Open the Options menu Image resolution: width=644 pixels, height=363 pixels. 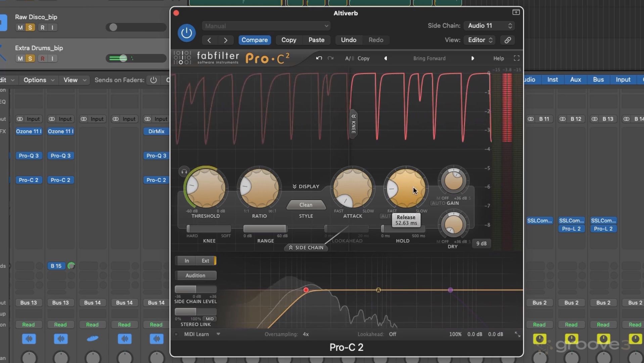tap(35, 80)
